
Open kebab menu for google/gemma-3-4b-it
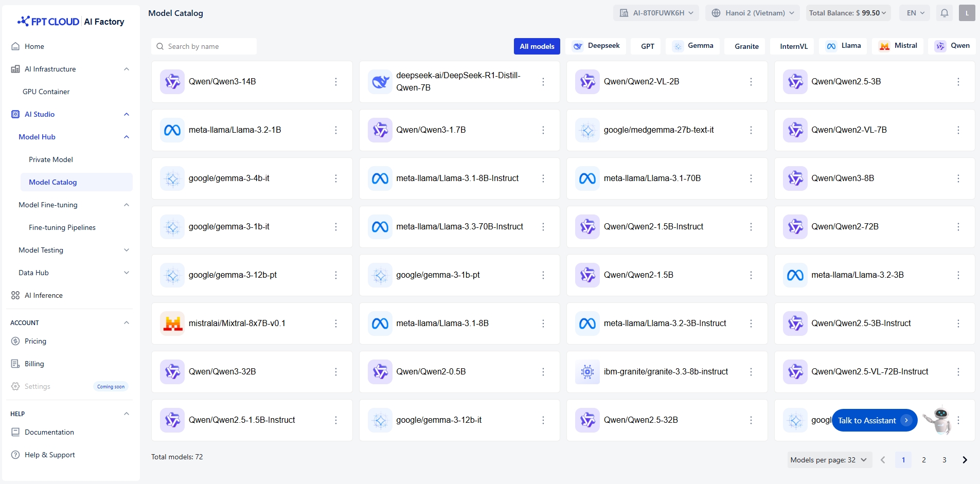pos(336,178)
